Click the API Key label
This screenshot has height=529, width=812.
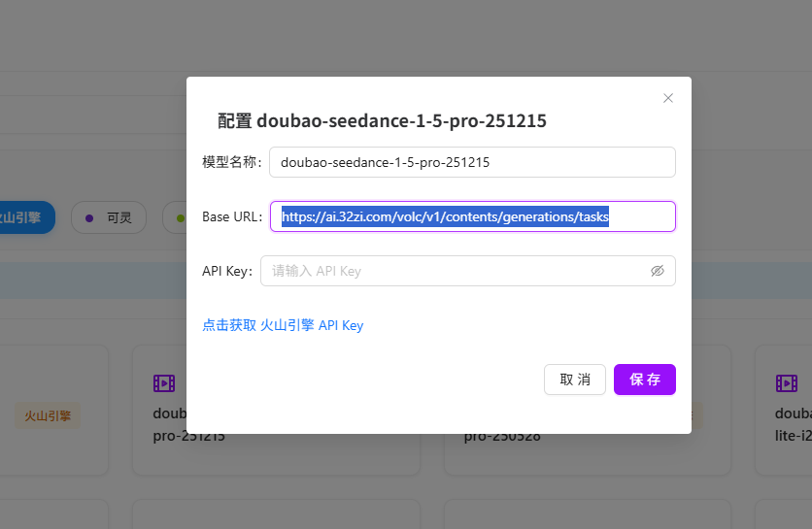click(227, 271)
